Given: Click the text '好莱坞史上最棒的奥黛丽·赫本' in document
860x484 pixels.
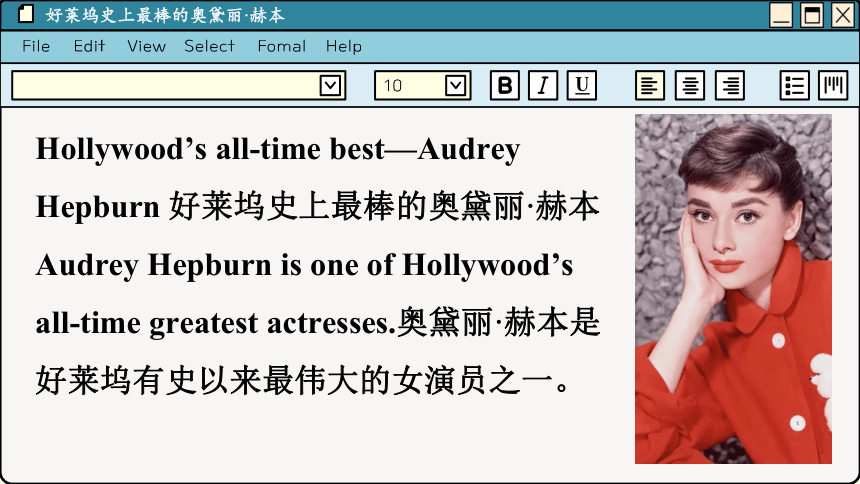Looking at the screenshot, I should point(384,206).
